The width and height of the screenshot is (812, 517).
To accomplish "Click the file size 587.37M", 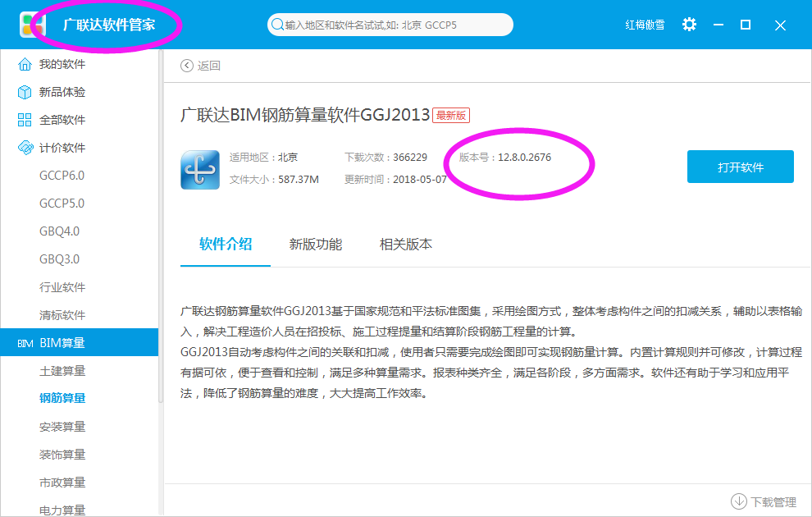I will tap(299, 180).
